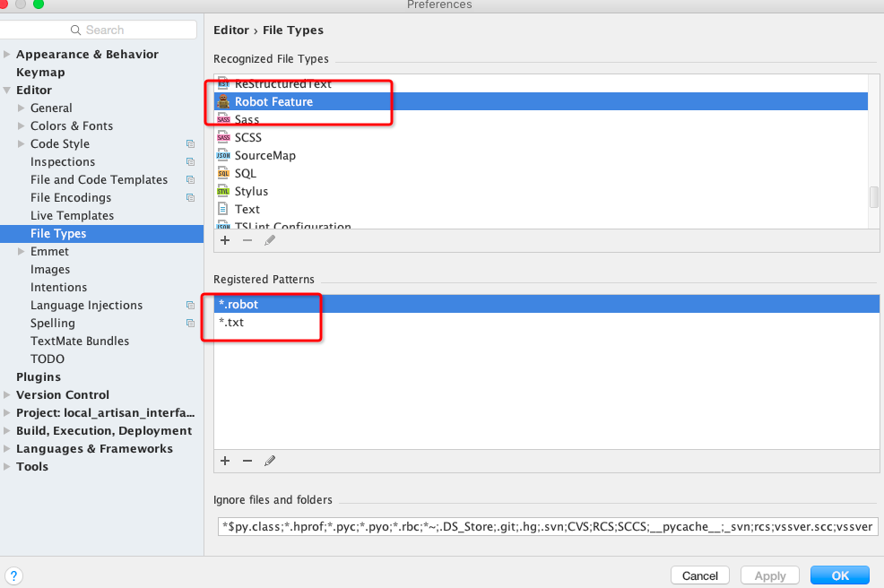Click the file types list scrollbar
Viewport: 884px width, 588px height.
(x=874, y=197)
